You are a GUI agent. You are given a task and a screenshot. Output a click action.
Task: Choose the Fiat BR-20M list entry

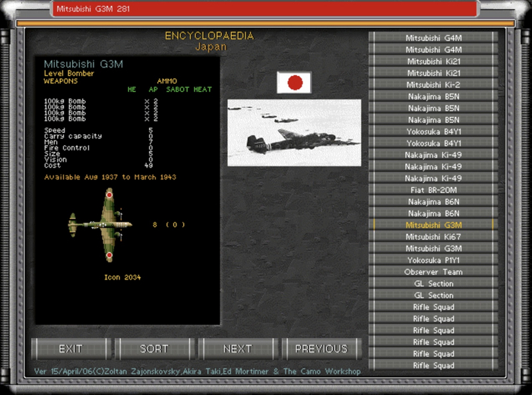pos(433,189)
